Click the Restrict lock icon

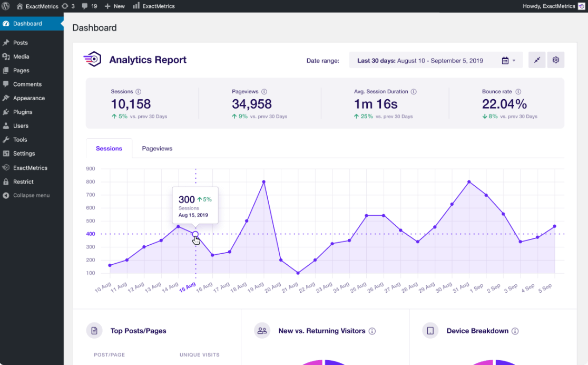tap(6, 181)
